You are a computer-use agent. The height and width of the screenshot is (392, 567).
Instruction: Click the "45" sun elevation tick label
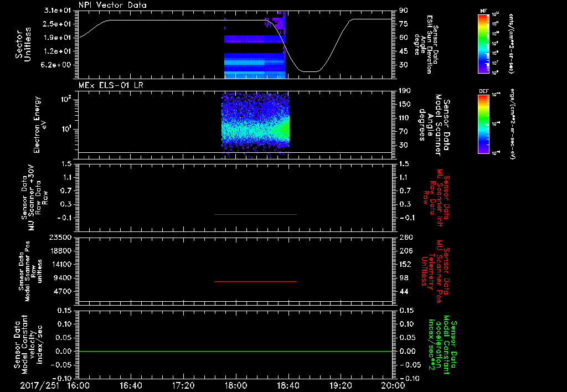pyautogui.click(x=404, y=51)
